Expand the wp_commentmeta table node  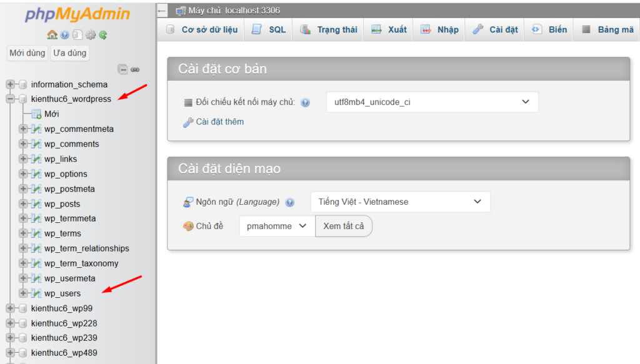pos(23,129)
